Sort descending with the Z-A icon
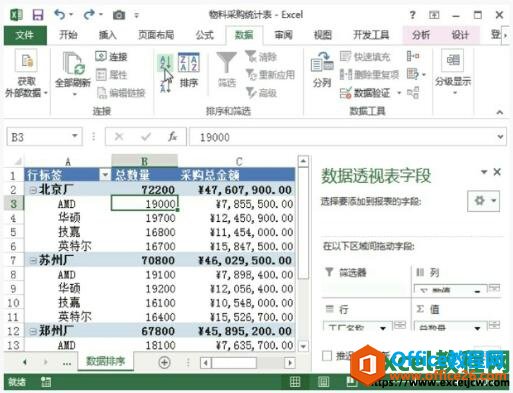Image resolution: width=513 pixels, height=393 pixels. coord(165,86)
